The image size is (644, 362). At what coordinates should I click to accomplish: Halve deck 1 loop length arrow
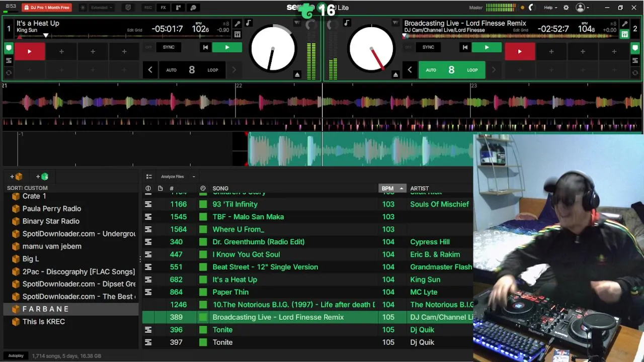(x=150, y=70)
